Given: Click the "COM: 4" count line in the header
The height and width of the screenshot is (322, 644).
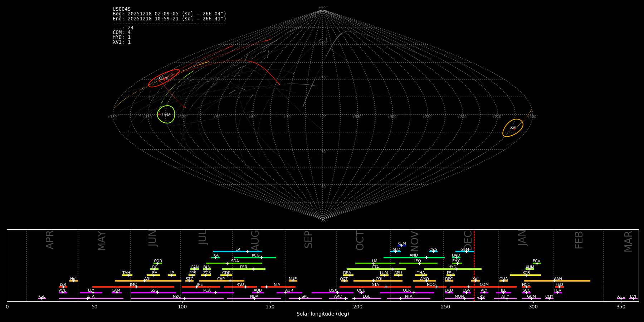Looking at the screenshot, I should coord(122,33).
